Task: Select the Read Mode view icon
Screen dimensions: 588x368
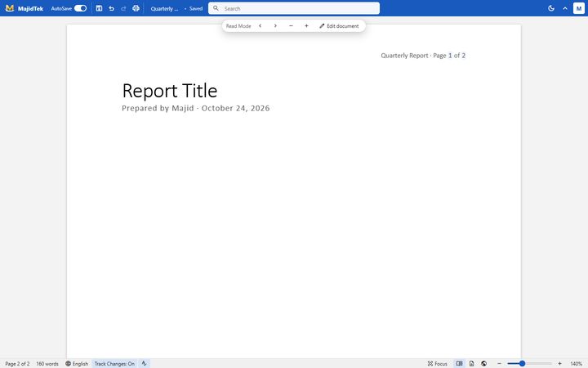Action: click(459, 363)
